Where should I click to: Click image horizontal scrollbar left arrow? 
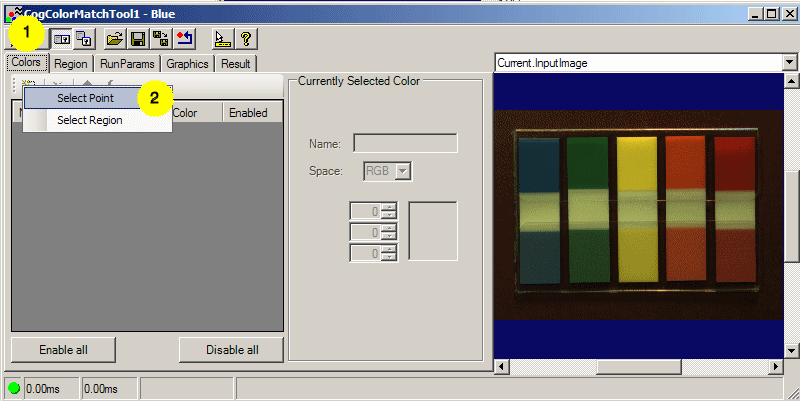tap(501, 366)
